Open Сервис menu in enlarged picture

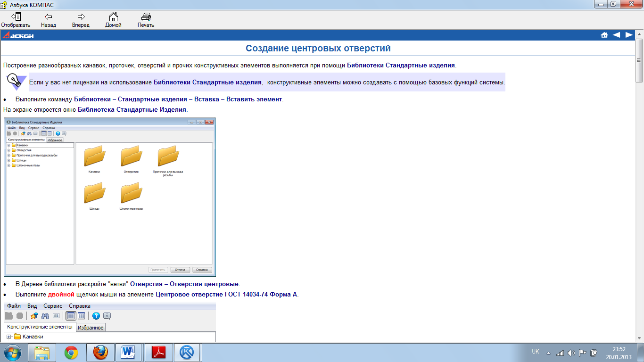[53, 306]
